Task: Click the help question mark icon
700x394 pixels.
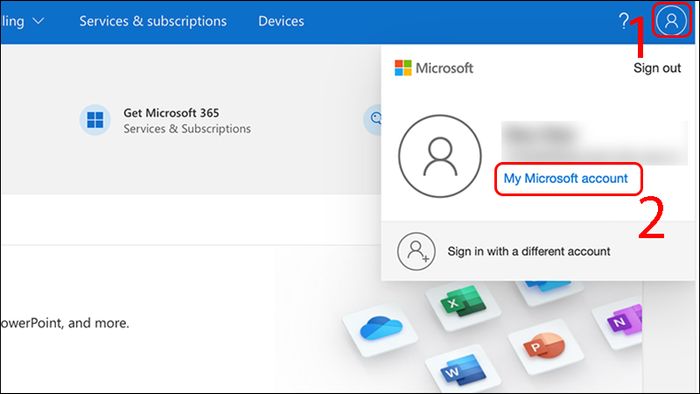Action: tap(624, 21)
